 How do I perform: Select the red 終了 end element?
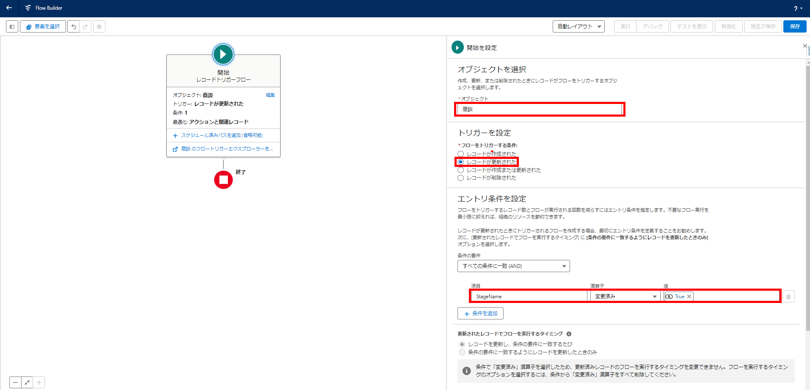click(x=223, y=179)
